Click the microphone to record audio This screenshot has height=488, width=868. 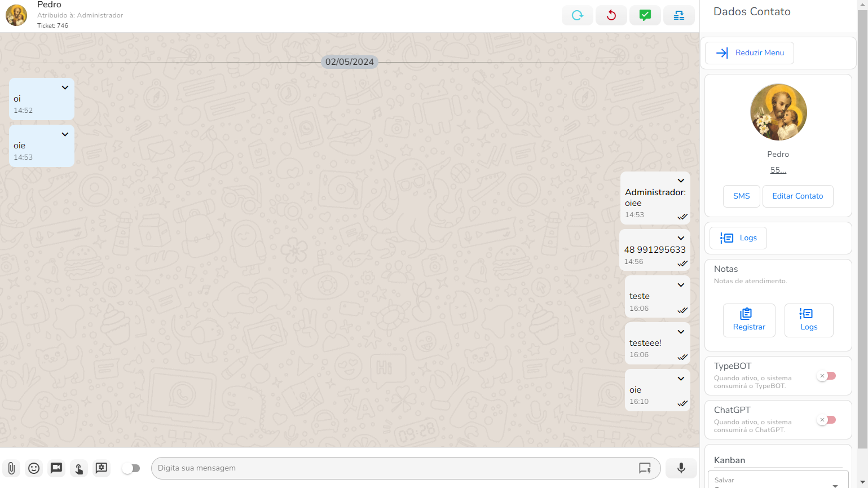pyautogui.click(x=681, y=468)
